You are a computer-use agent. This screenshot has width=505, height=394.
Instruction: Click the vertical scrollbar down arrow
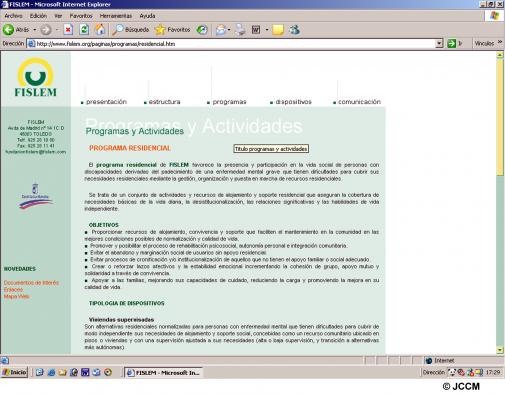point(500,350)
